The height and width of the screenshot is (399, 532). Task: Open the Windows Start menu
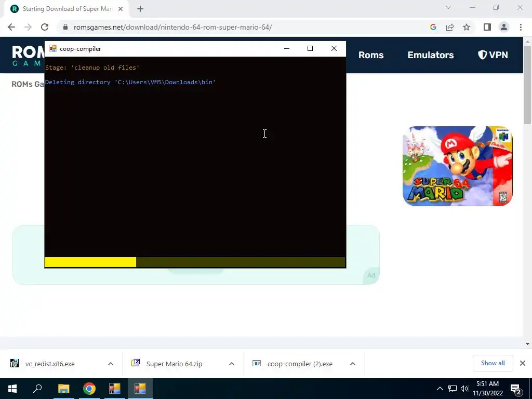pyautogui.click(x=12, y=389)
